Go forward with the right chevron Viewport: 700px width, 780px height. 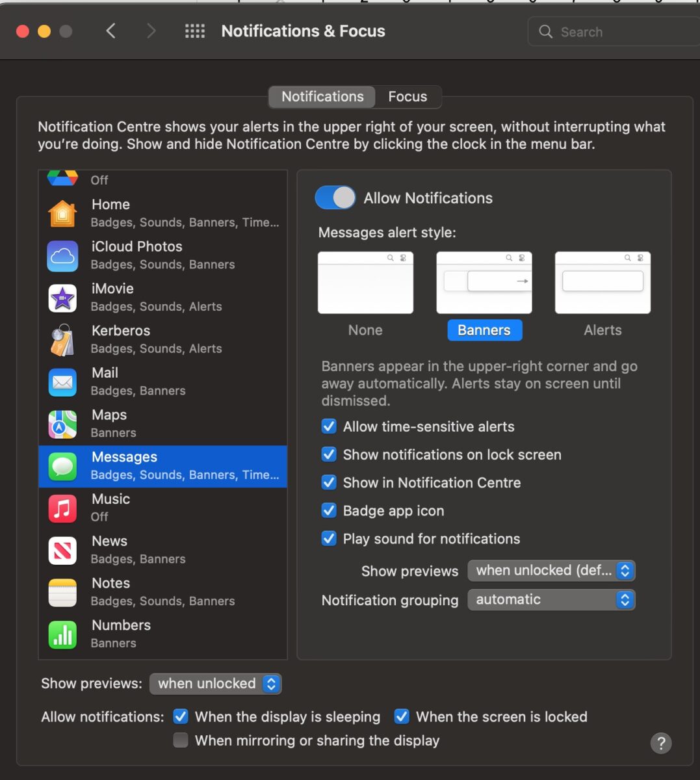tap(151, 31)
